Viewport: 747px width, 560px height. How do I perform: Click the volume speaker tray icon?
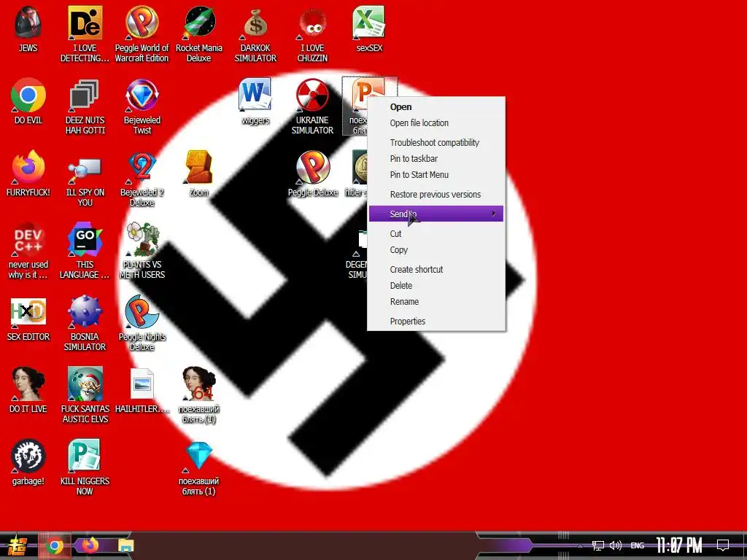point(616,545)
